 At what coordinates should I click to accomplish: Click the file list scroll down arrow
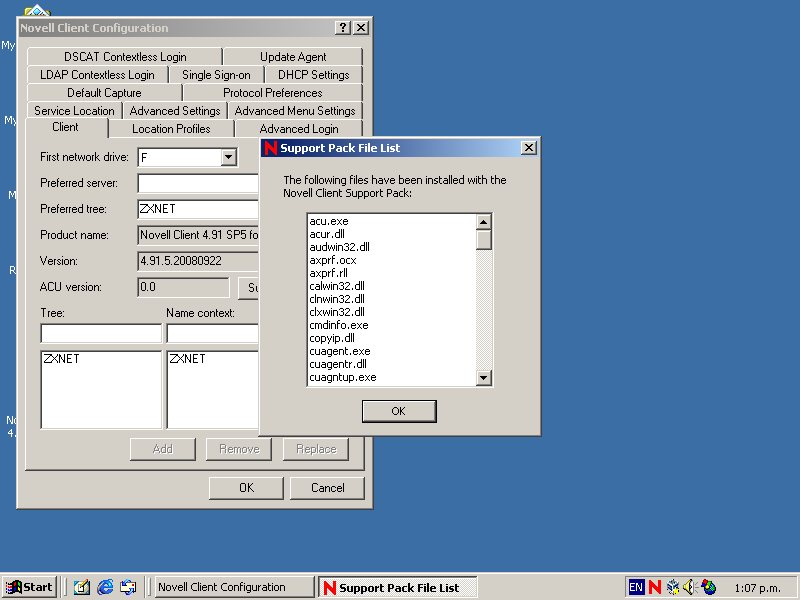click(483, 378)
